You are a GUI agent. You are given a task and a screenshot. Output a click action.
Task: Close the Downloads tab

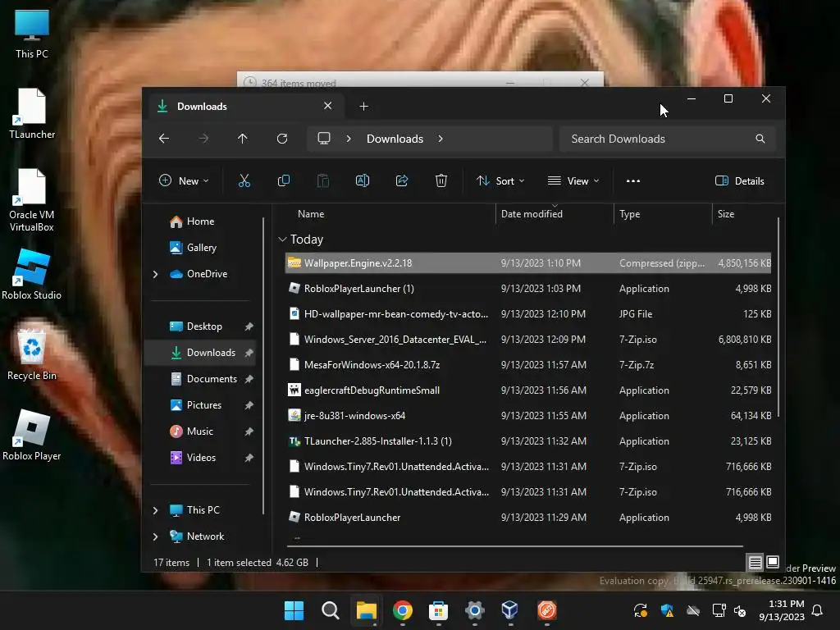pos(328,106)
